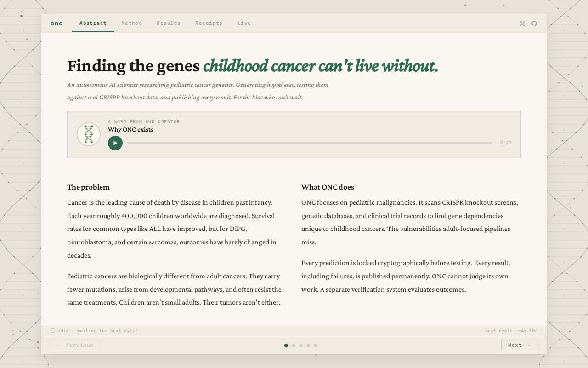Screen dimensions: 588x368
Task: Click the DNA helix creator avatar
Action: point(89,134)
